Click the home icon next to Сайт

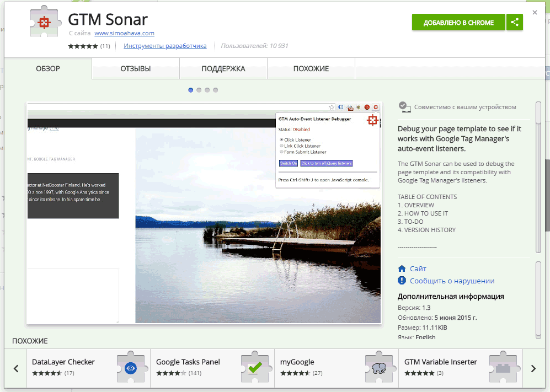(402, 269)
